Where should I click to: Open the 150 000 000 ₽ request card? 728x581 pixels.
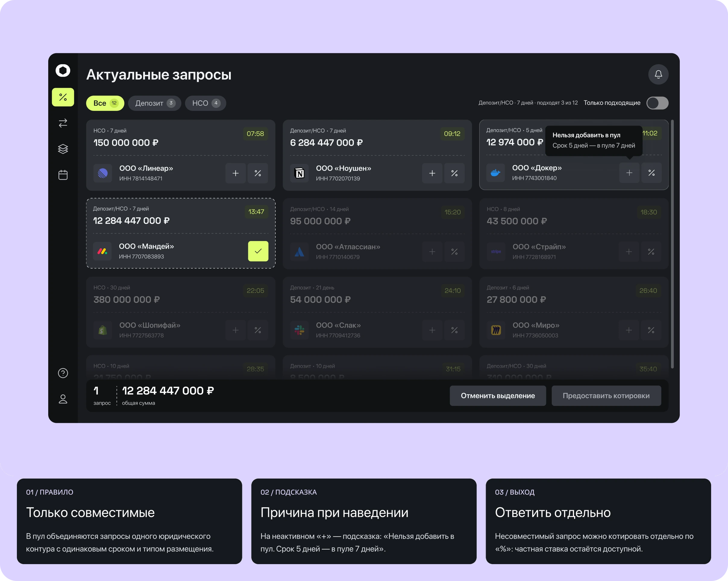pyautogui.click(x=181, y=155)
